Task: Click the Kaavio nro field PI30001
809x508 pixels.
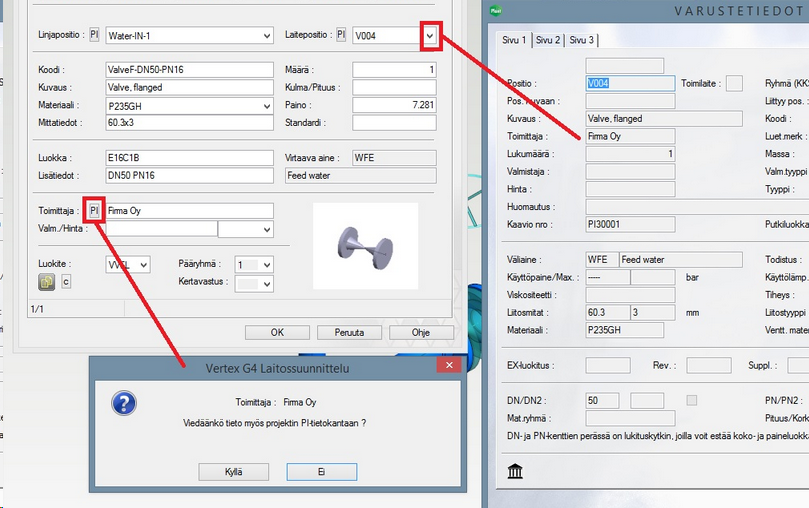Action: tap(630, 224)
